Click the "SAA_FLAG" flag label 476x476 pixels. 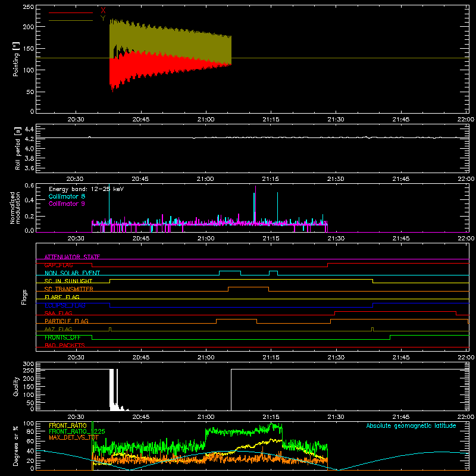(58, 313)
